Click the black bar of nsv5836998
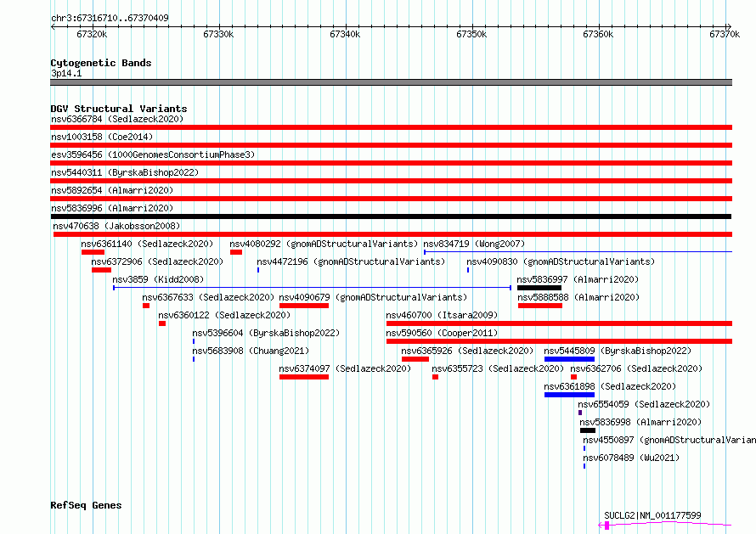Screen dimensions: 756x534 588,430
